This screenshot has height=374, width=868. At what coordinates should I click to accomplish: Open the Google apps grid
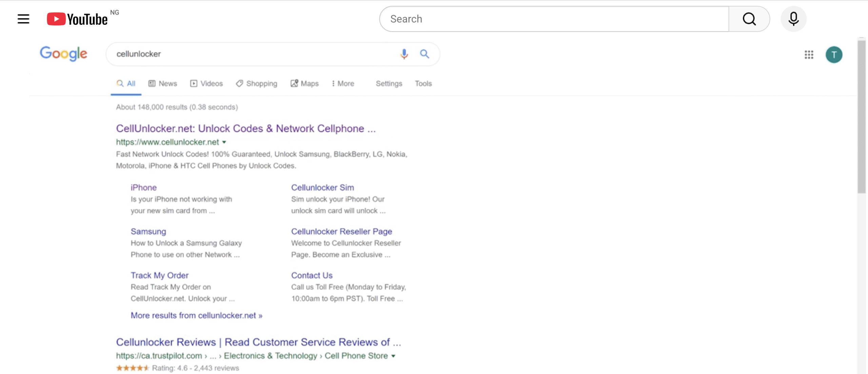[x=809, y=55]
